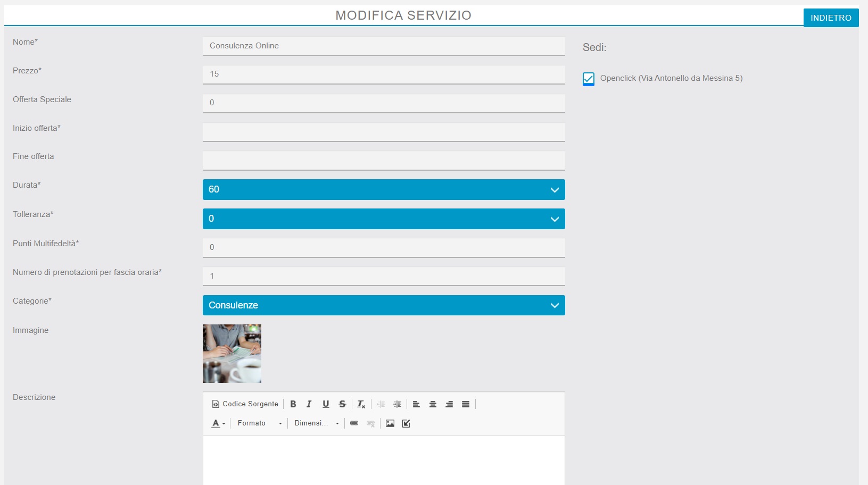This screenshot has height=485, width=868.
Task: Click the service image thumbnail
Action: [232, 354]
